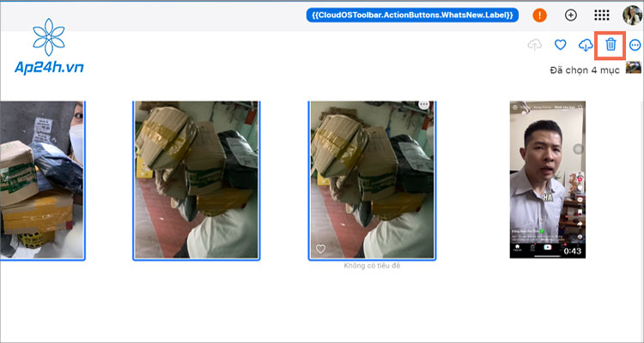This screenshot has width=644, height=343.
Task: Click the orange exclamation alert icon
Action: click(x=540, y=15)
